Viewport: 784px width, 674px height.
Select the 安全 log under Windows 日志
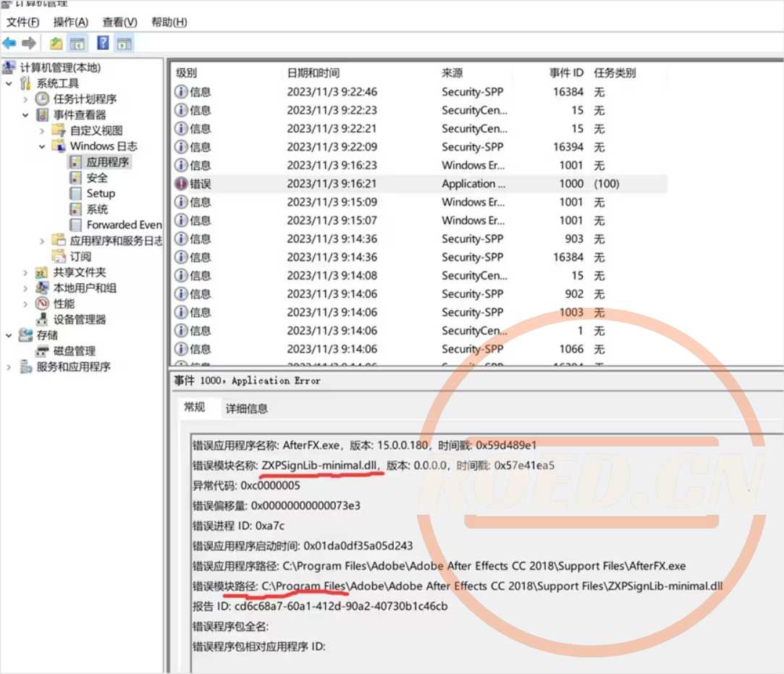(97, 177)
